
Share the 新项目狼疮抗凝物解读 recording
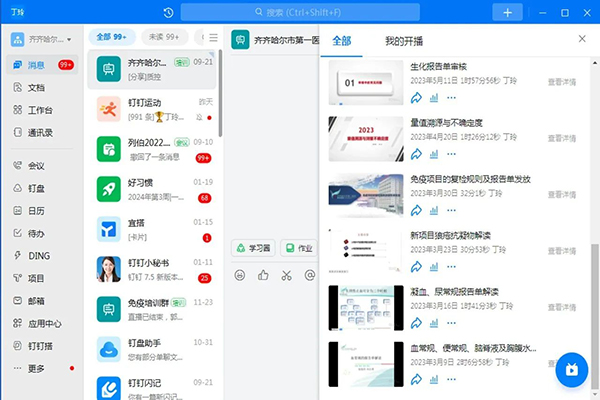point(416,266)
